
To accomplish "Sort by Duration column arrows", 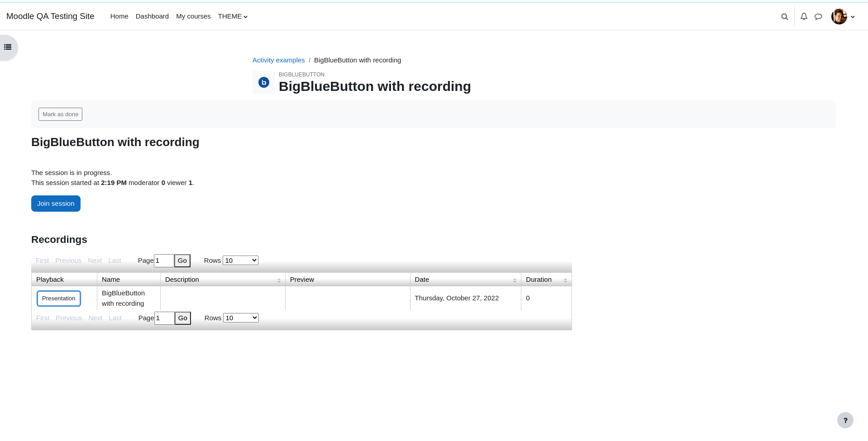I will coord(565,280).
